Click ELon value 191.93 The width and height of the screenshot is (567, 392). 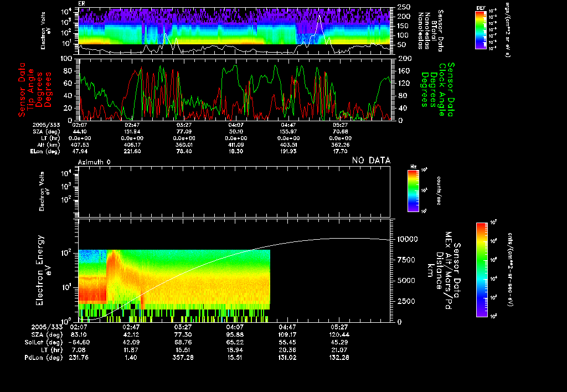click(288, 151)
